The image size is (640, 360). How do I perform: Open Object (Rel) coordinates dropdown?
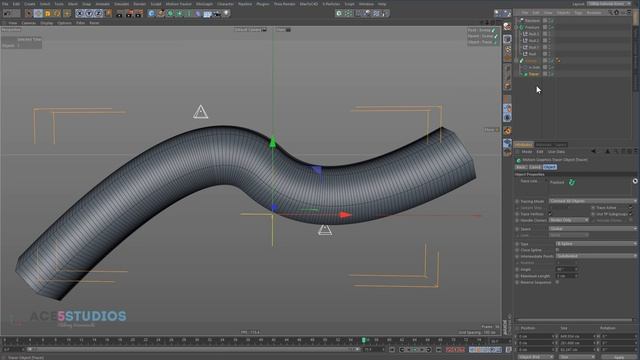[536, 357]
